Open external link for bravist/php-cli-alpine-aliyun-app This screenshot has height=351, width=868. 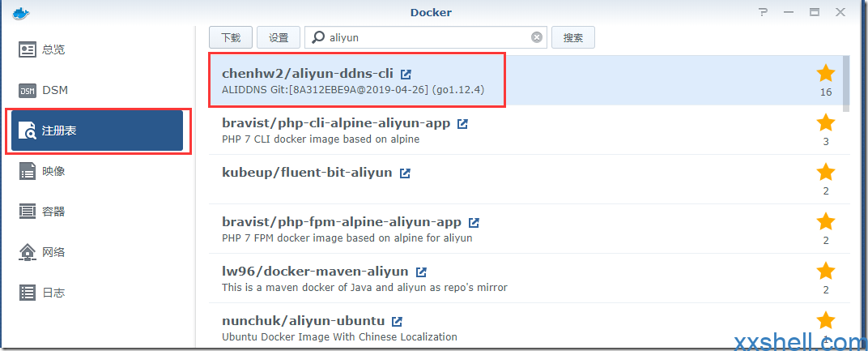pyautogui.click(x=463, y=124)
